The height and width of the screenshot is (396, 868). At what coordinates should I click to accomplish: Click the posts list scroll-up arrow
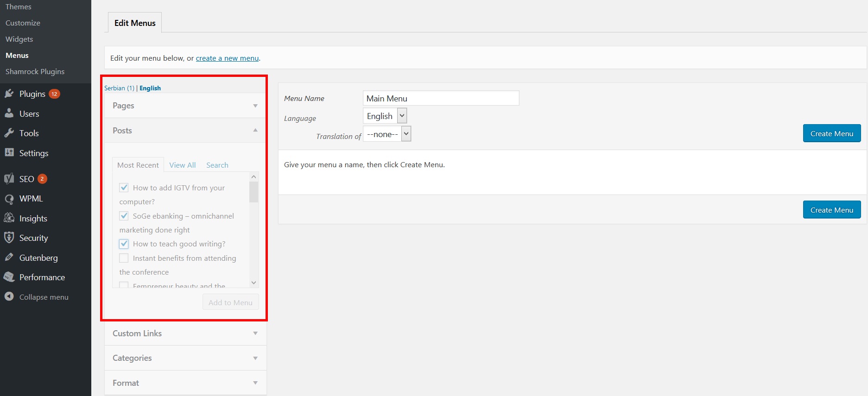point(253,176)
